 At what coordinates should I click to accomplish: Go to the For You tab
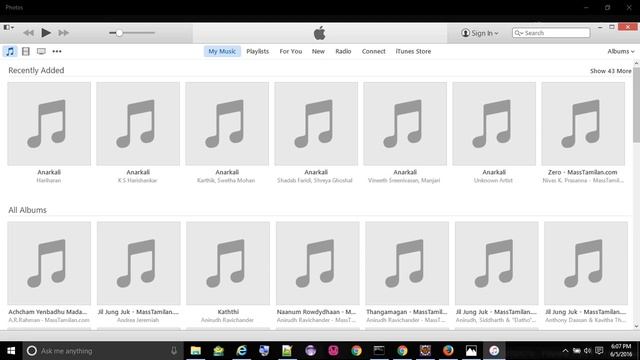point(291,51)
